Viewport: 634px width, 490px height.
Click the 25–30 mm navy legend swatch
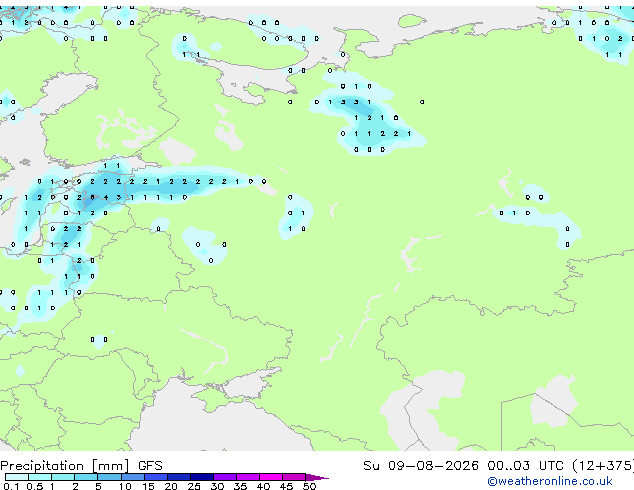coord(202,477)
